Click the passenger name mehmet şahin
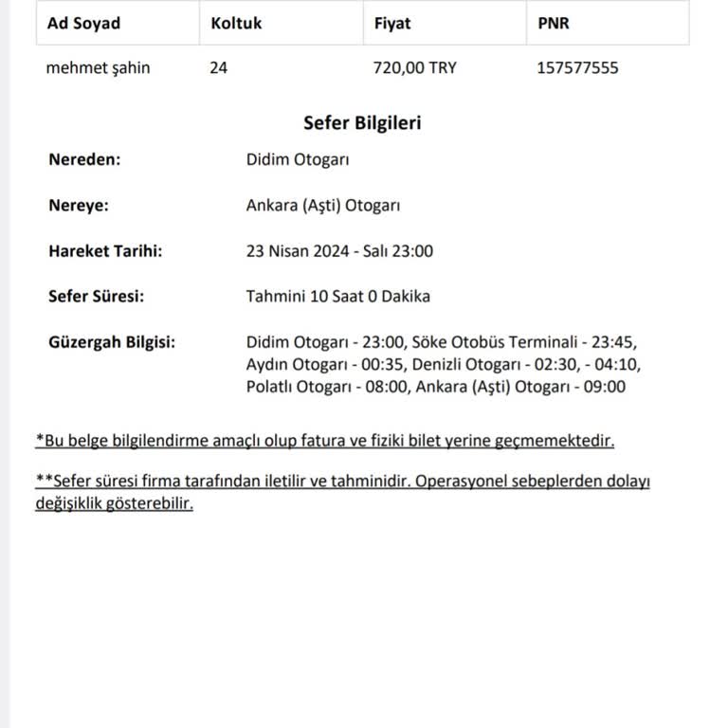The width and height of the screenshot is (728, 728). point(98,68)
